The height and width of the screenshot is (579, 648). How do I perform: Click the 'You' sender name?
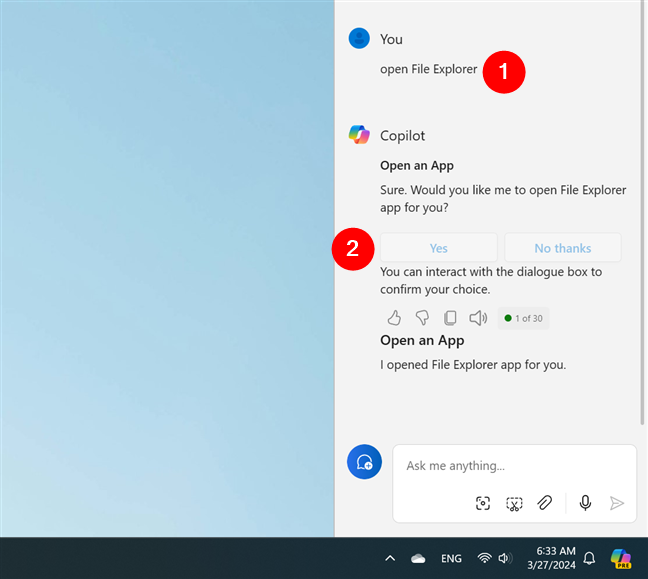click(391, 39)
